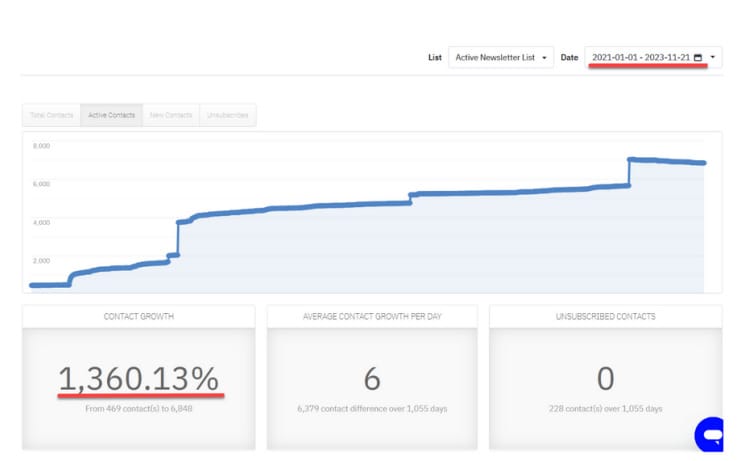Open the New Contacts tab
This screenshot has width=755, height=461.
click(x=170, y=115)
